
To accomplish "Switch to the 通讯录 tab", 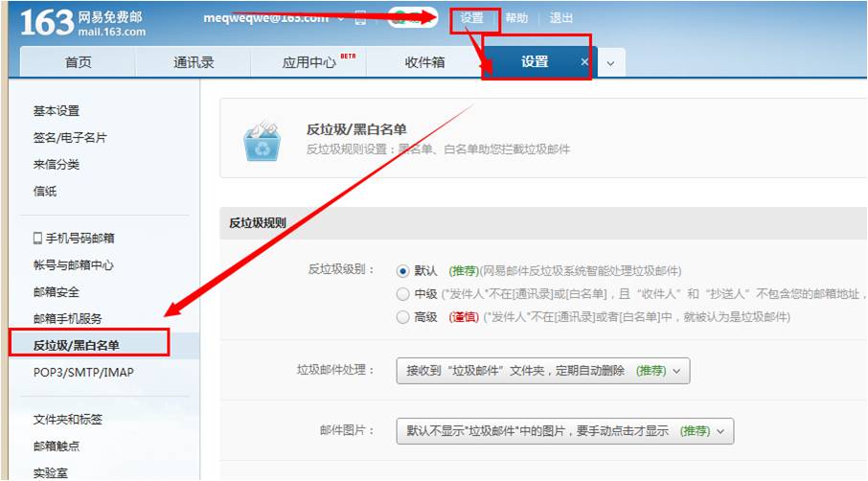I will pyautogui.click(x=194, y=62).
